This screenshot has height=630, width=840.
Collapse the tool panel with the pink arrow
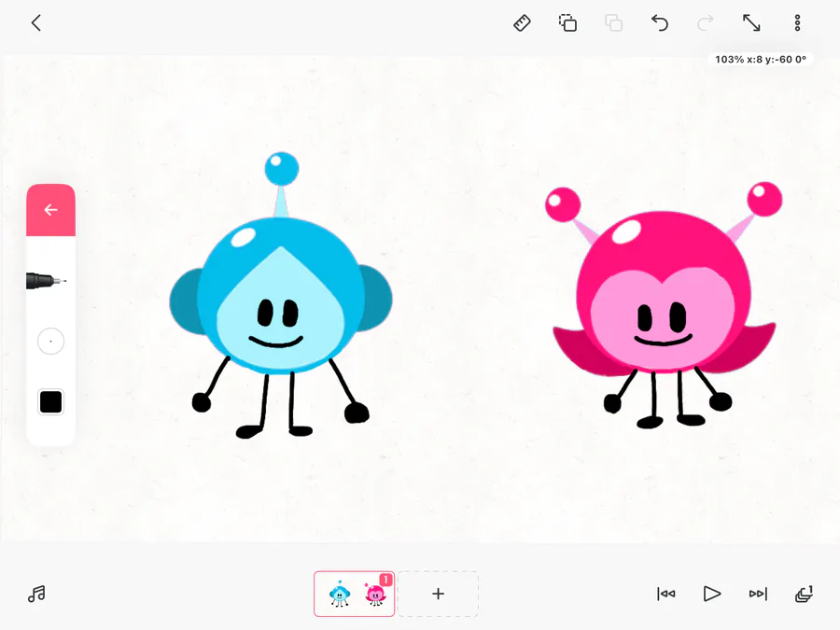coord(51,210)
